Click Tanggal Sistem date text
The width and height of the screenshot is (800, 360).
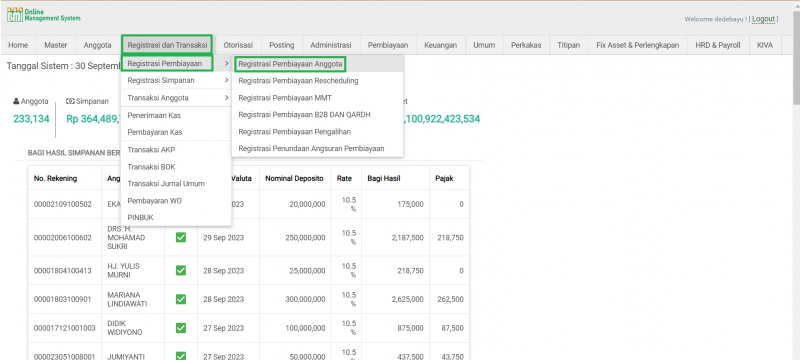coord(63,66)
